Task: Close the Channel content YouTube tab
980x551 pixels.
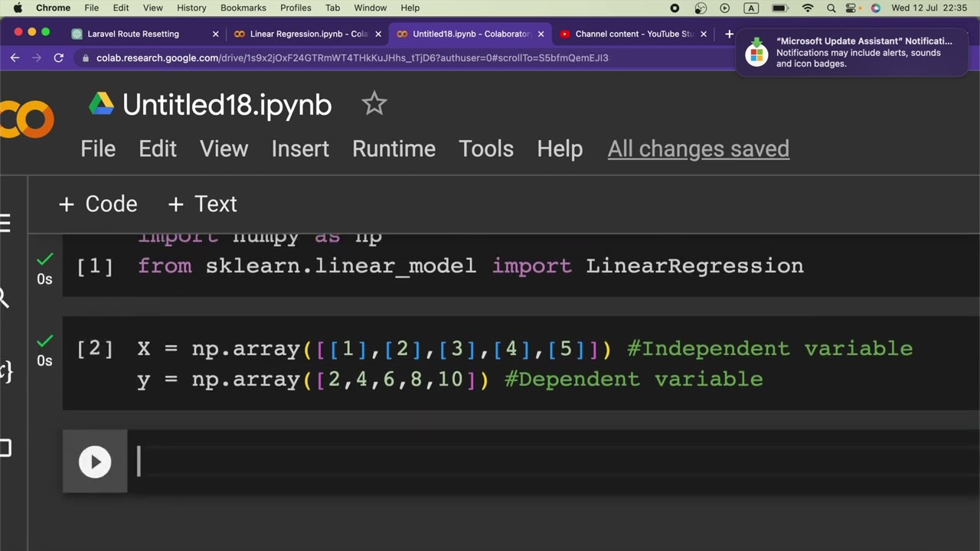Action: click(x=704, y=34)
